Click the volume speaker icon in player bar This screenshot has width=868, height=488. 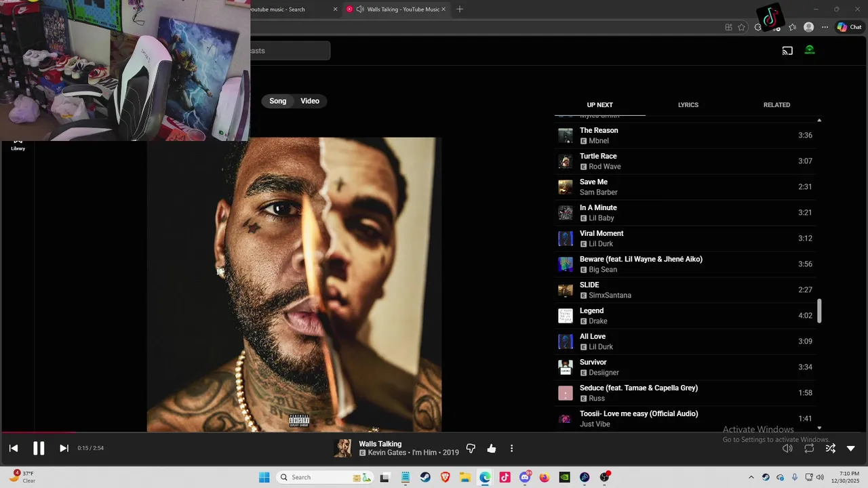coord(787,448)
